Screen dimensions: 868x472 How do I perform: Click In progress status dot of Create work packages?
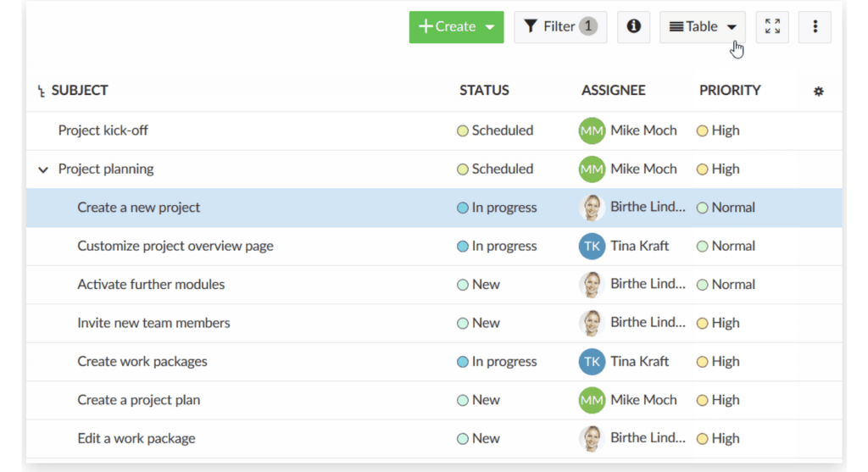pyautogui.click(x=462, y=362)
